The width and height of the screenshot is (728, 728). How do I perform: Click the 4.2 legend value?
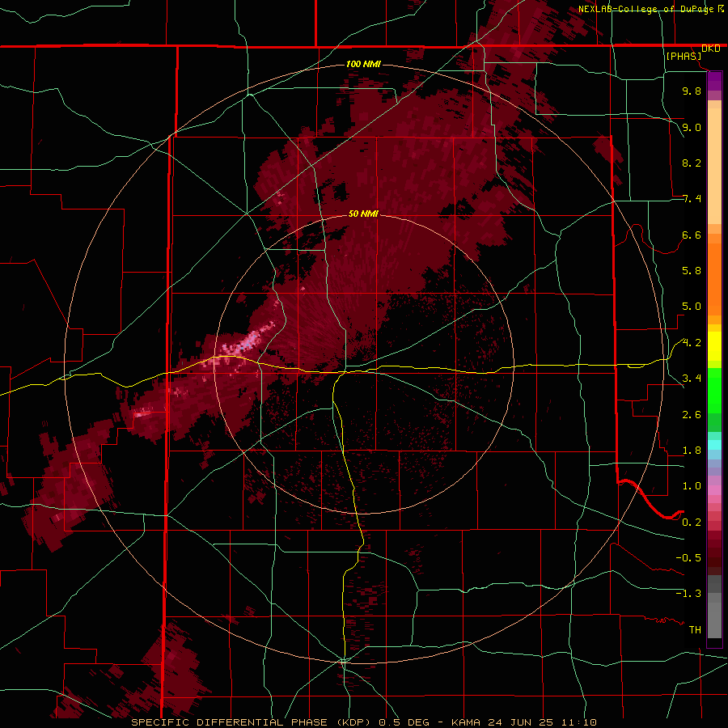[x=692, y=343]
